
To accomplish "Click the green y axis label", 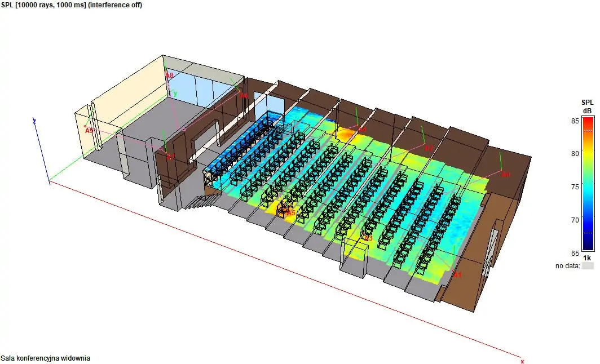I will point(175,93).
